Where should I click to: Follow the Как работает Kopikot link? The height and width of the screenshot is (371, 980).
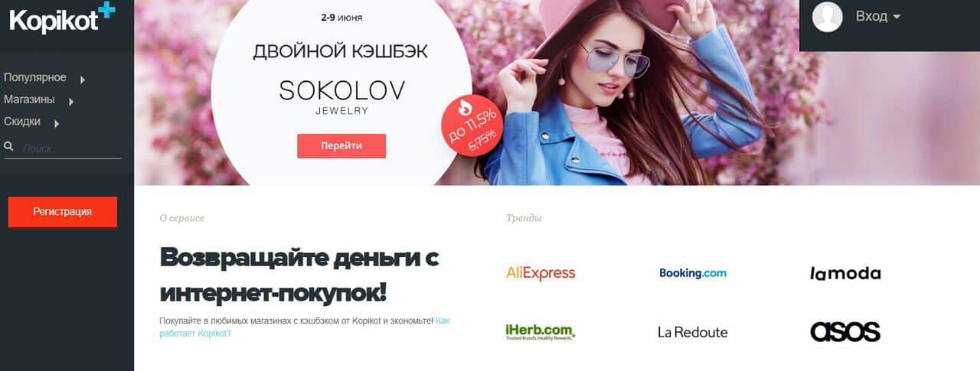pyautogui.click(x=304, y=327)
